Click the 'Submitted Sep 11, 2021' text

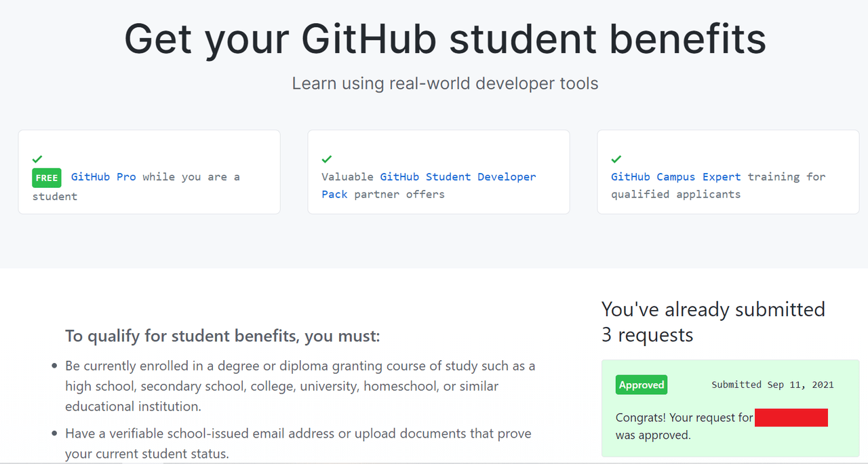pos(772,385)
